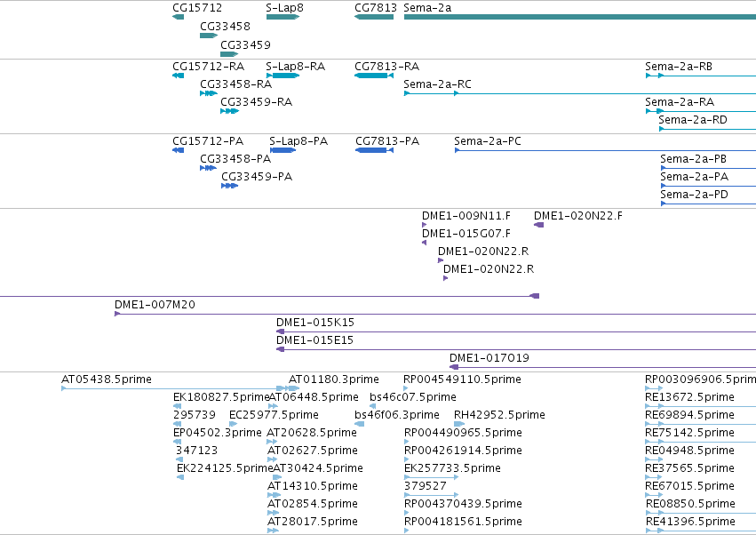Select transcript label CG7813-RA

pyautogui.click(x=386, y=67)
